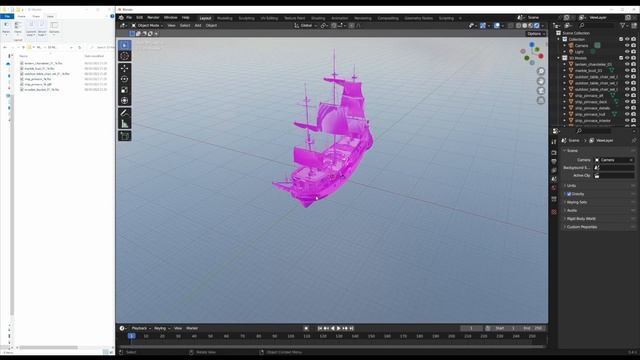This screenshot has width=640, height=360.
Task: Toggle visibility eye for Camera
Action: (627, 46)
